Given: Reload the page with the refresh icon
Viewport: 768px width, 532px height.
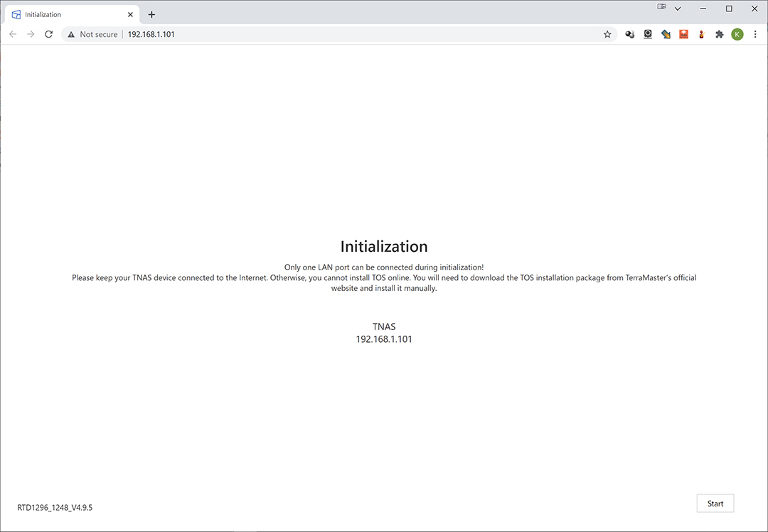Looking at the screenshot, I should click(48, 34).
